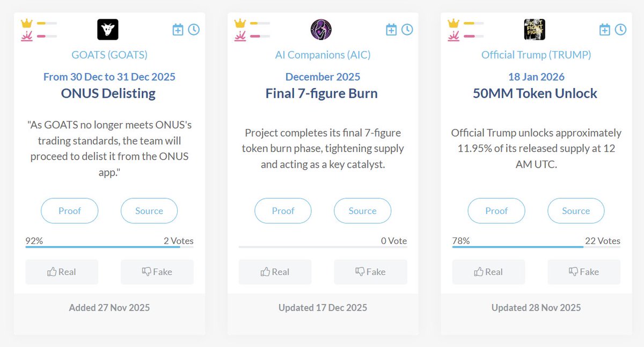Vote Fake on Final 7-figure Burn event
The height and width of the screenshot is (347, 644).
point(370,272)
